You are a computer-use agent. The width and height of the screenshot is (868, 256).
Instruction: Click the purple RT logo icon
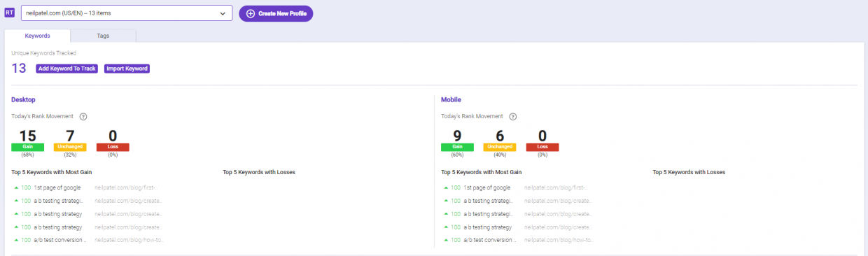[x=9, y=13]
